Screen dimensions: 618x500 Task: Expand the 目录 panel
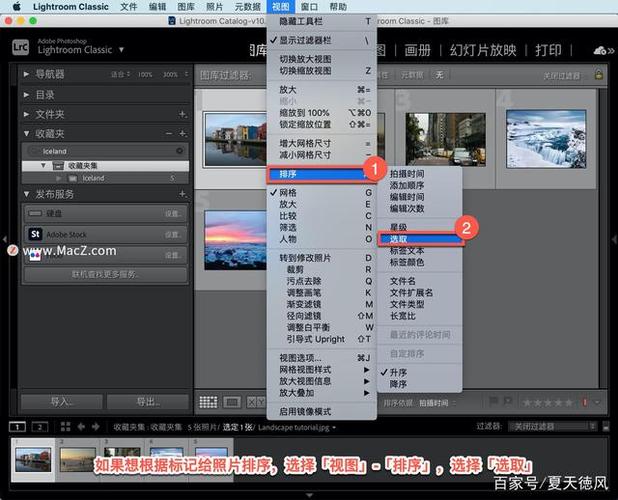[x=26, y=95]
